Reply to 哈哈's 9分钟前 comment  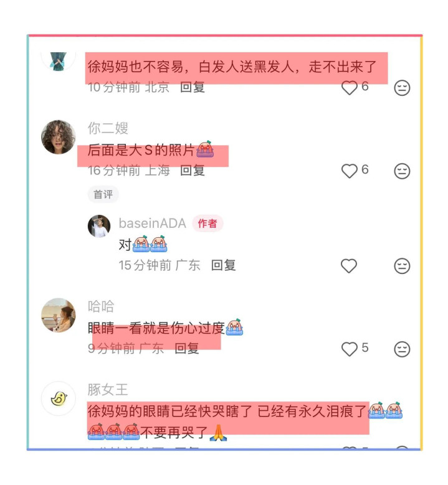coord(187,349)
